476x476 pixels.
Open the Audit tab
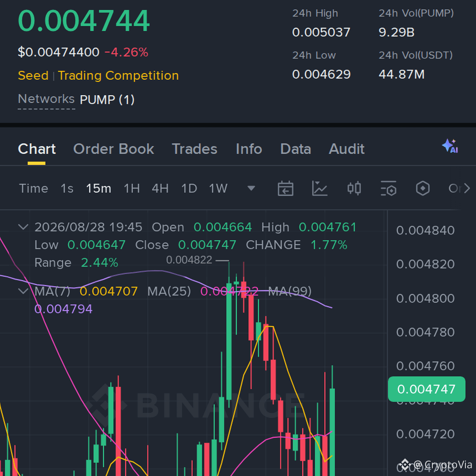coord(347,149)
